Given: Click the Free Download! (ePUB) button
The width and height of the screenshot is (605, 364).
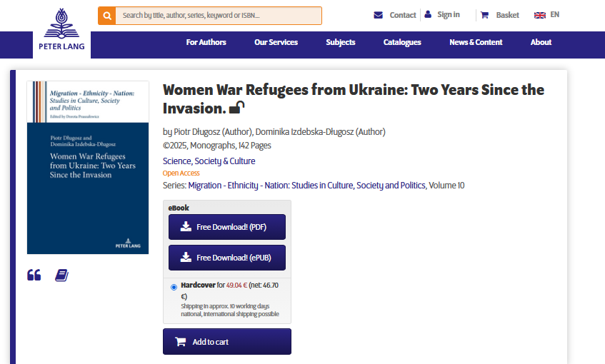Looking at the screenshot, I should pyautogui.click(x=226, y=258).
